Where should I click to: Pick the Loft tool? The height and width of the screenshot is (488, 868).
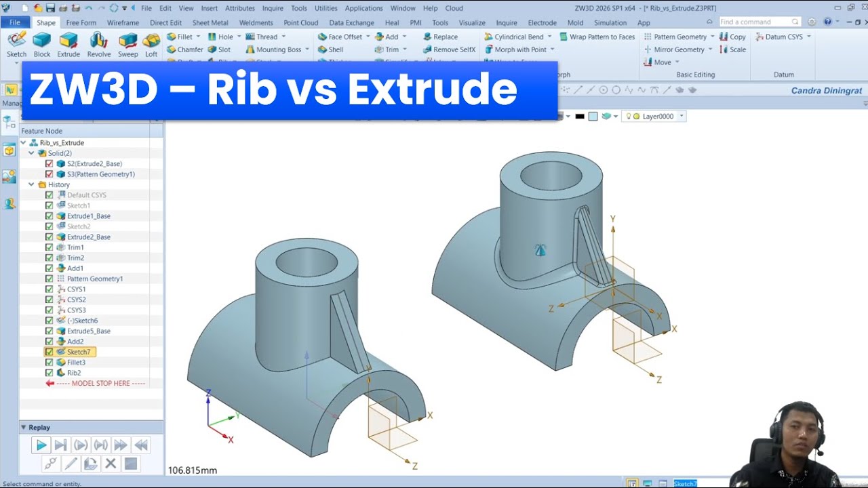(151, 44)
